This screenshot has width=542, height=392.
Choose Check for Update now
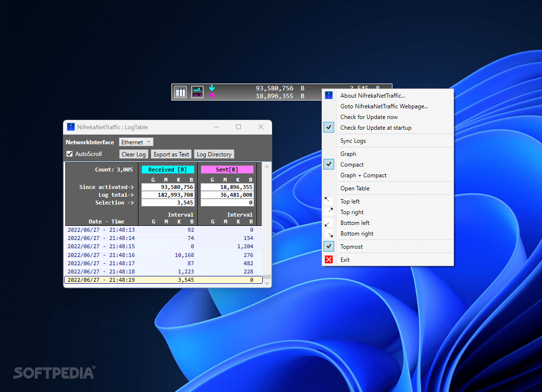click(369, 117)
